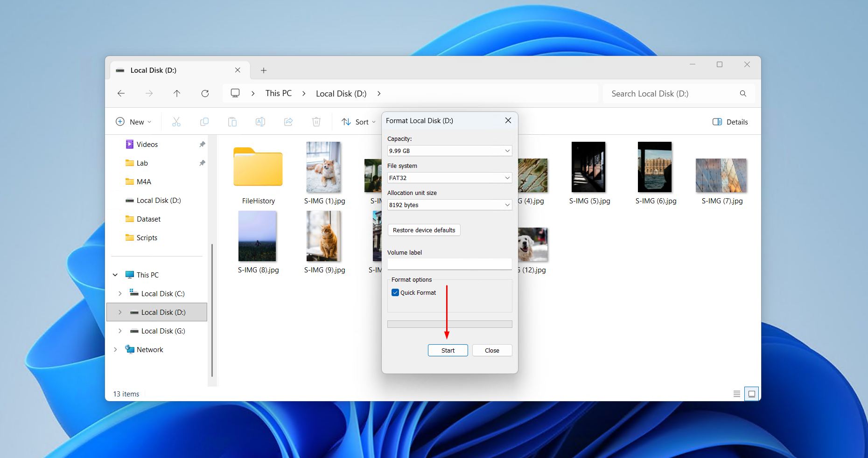Refresh the current folder view
The image size is (868, 458).
(x=205, y=93)
